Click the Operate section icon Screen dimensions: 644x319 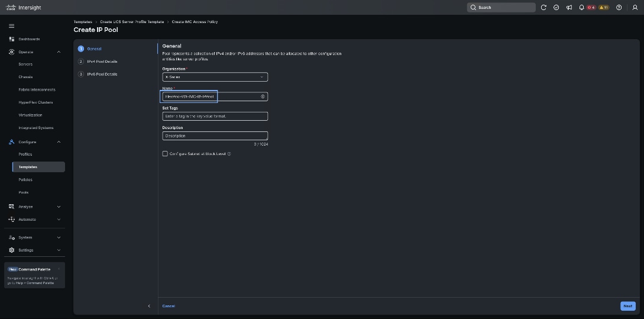tap(11, 52)
